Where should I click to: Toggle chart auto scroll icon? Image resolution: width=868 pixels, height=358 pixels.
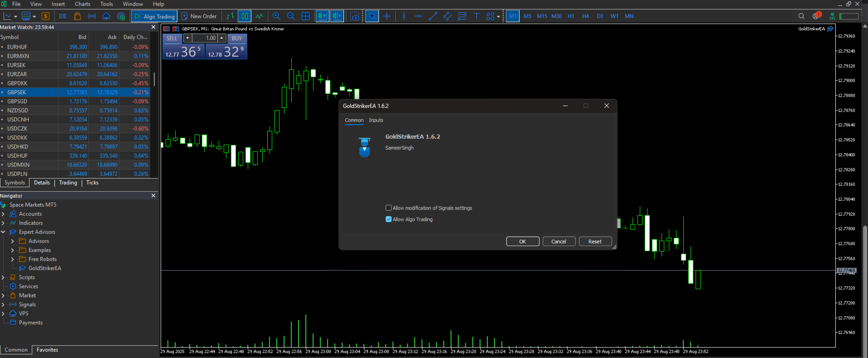tap(323, 16)
